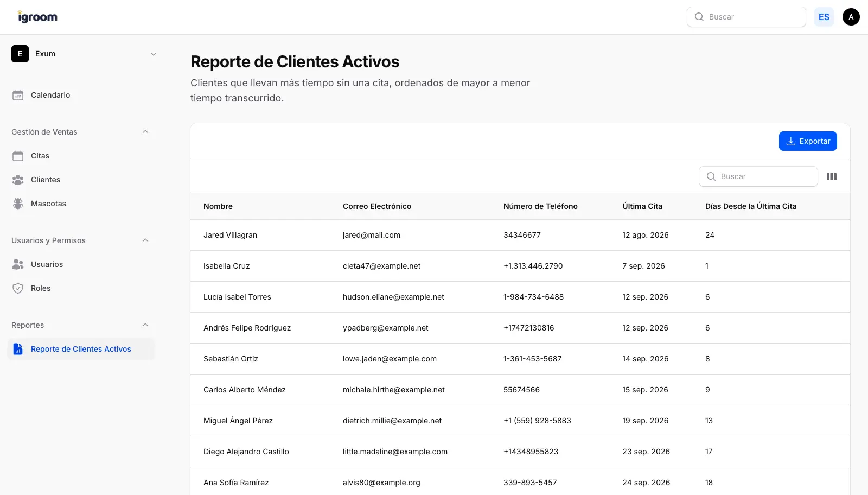Click the Citas sidebar icon
Viewport: 868px width, 495px height.
coord(18,156)
